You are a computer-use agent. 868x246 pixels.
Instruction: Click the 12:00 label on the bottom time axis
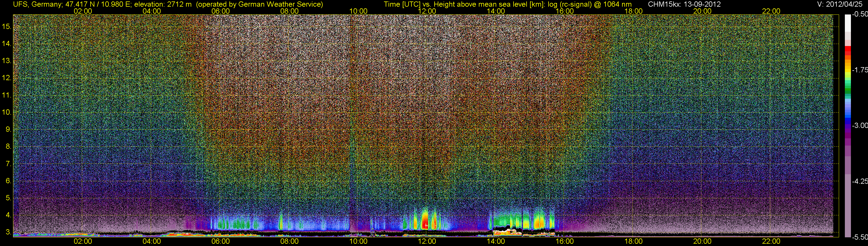pyautogui.click(x=427, y=241)
